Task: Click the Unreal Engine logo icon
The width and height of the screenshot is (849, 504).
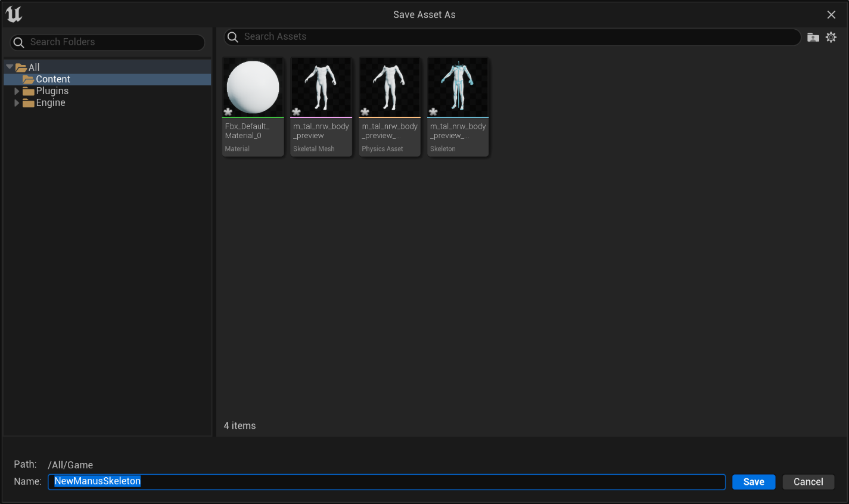Action: (14, 14)
